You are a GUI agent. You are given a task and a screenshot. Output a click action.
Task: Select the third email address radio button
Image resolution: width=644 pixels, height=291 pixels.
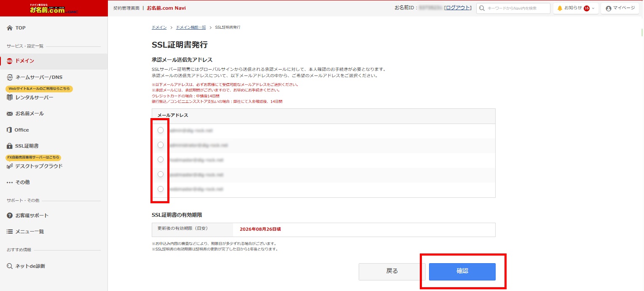161,159
